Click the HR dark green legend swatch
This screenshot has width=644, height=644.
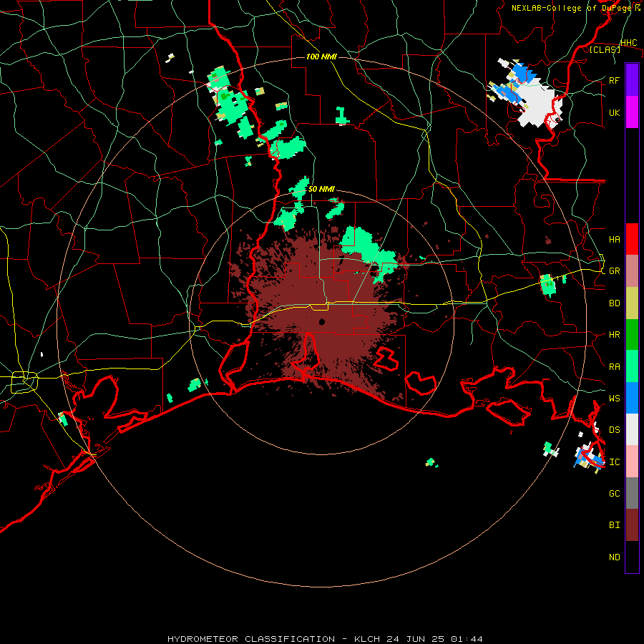pos(632,335)
